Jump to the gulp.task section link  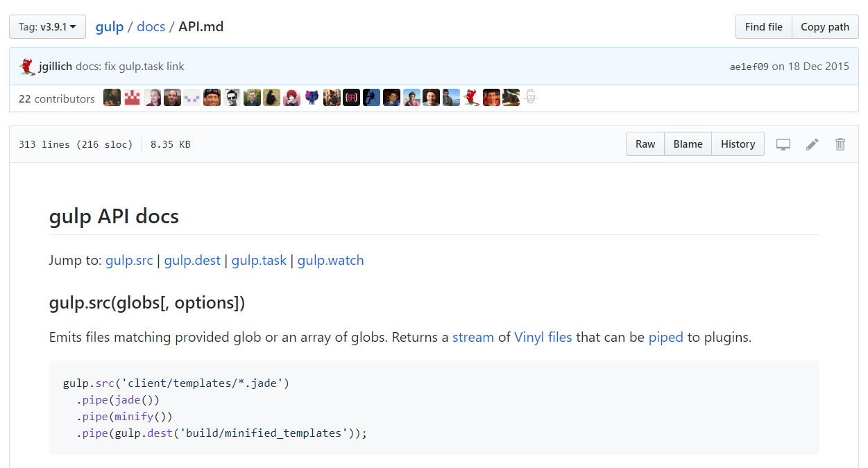[259, 261]
